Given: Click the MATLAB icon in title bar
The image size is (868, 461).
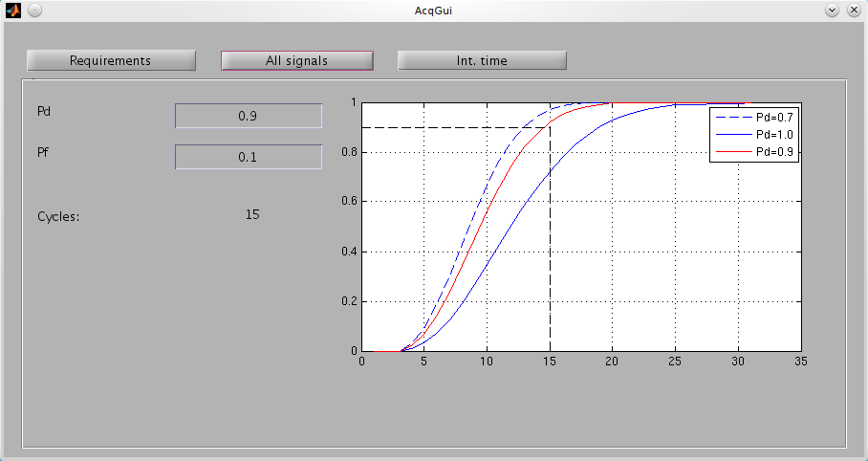Looking at the screenshot, I should 11,10.
